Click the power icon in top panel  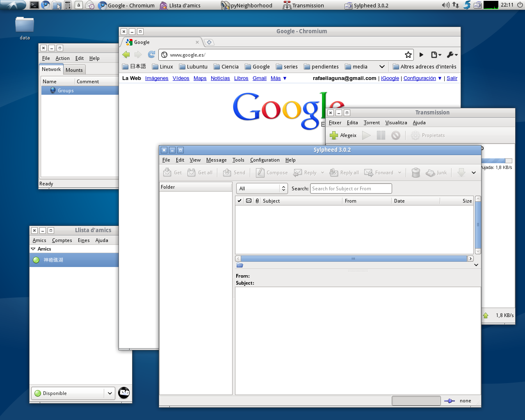coord(520,5)
